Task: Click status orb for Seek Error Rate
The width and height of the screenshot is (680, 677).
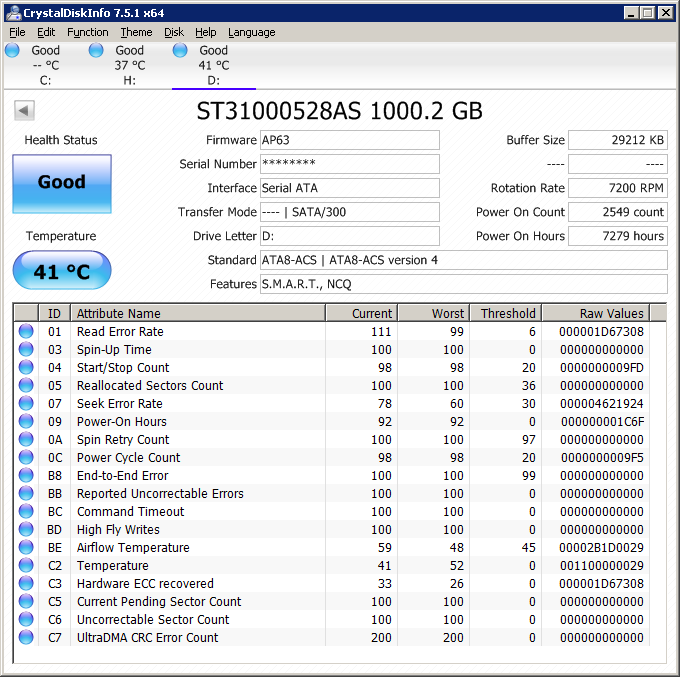Action: point(26,403)
